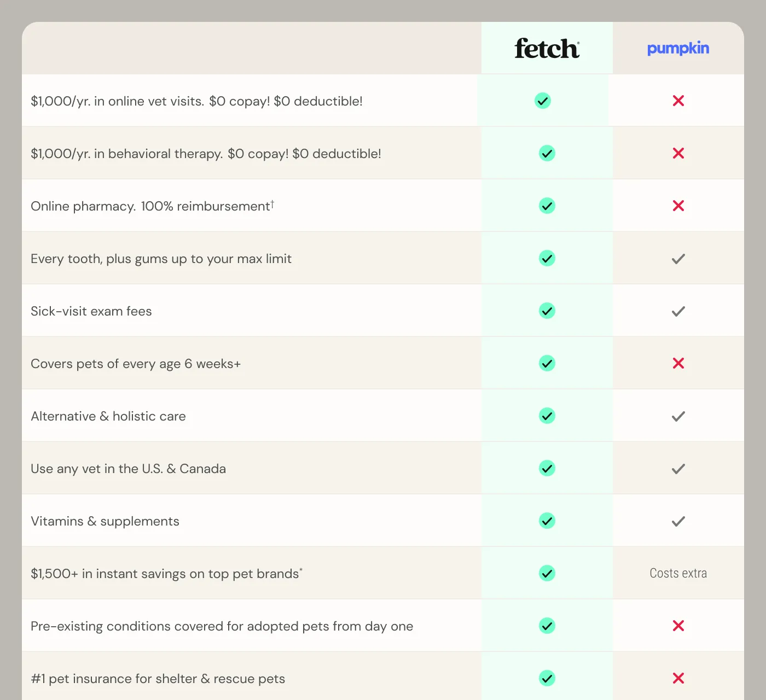Click the fetch logo in header
The height and width of the screenshot is (700, 766).
tap(547, 48)
